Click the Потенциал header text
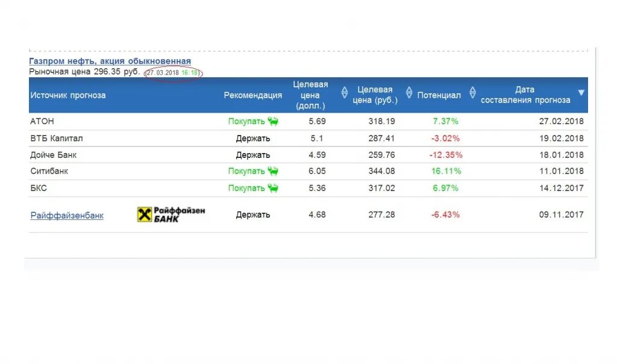The image size is (617, 364). [x=439, y=95]
